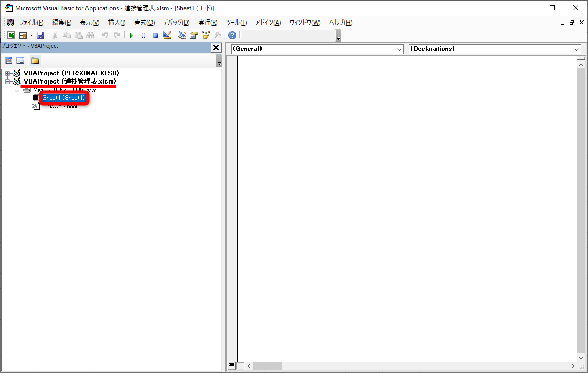Toggle Design Mode icon
Viewport: 588px width, 373px height.
pyautogui.click(x=167, y=35)
